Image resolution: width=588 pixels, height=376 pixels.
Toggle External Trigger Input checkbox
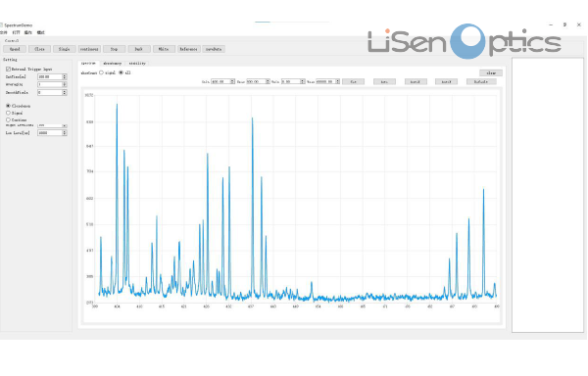[x=8, y=70]
